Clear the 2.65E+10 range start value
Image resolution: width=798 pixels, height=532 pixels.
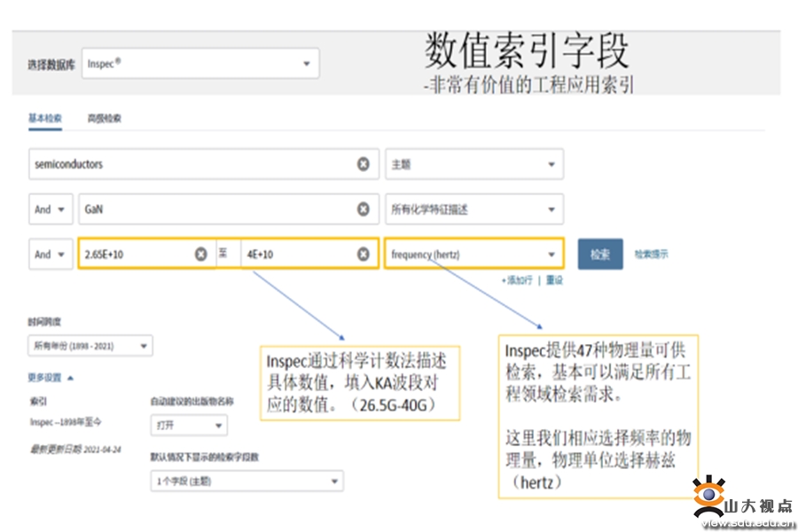coord(201,254)
